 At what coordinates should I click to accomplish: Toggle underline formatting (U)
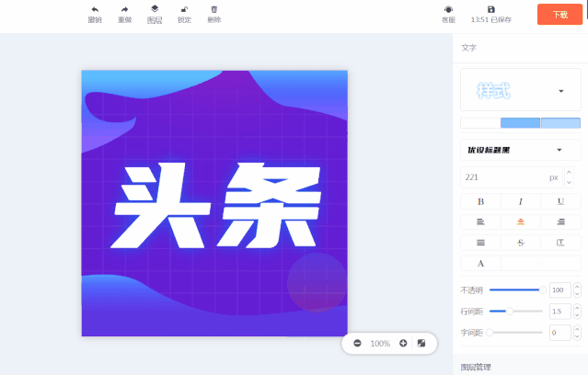pyautogui.click(x=560, y=201)
